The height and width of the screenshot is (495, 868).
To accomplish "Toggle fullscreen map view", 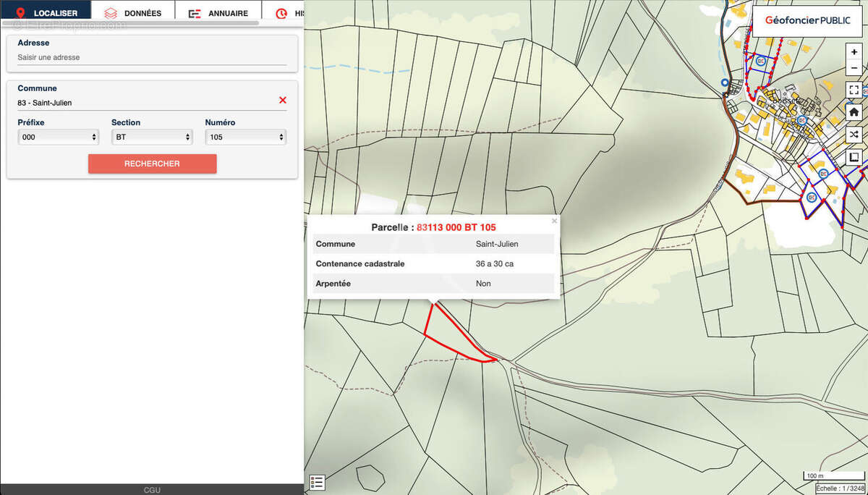I will pyautogui.click(x=854, y=90).
